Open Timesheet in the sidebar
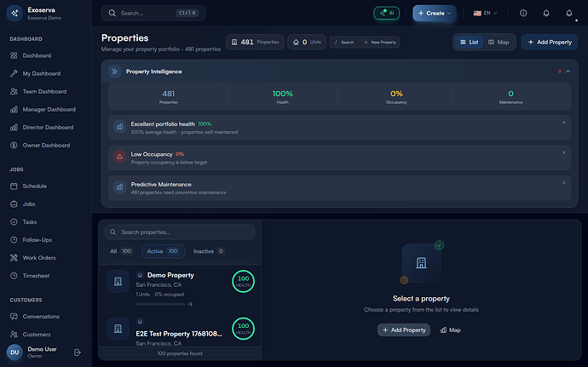Screen dimensions: 588x367 [x=37, y=277]
